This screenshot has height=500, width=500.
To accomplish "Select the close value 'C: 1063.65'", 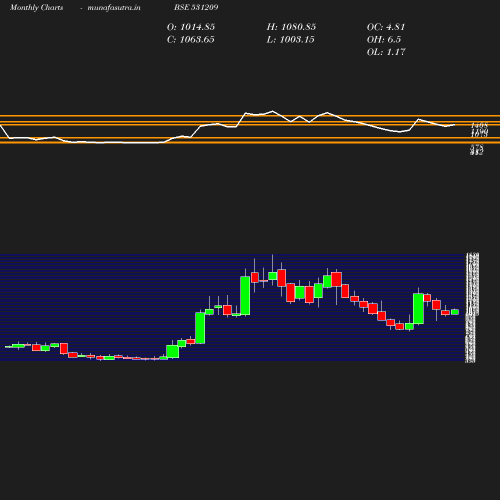I will tap(191, 40).
